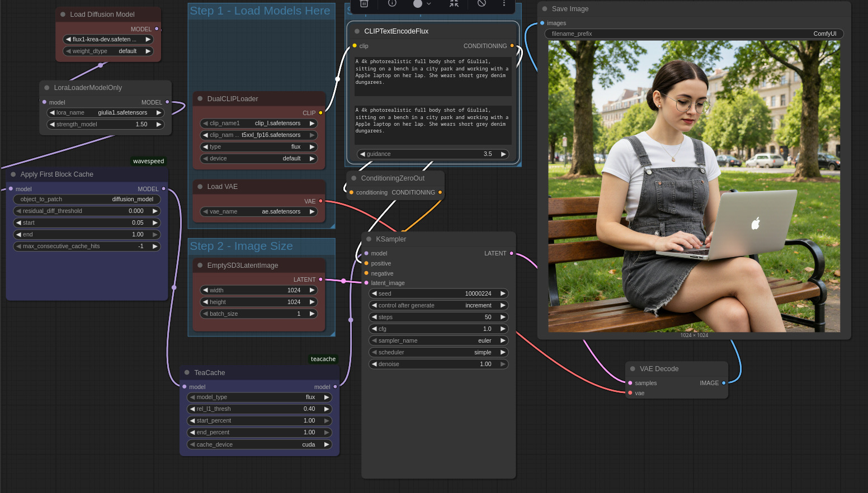Delete selected node with trash icon
The width and height of the screenshot is (868, 493).
364,3
